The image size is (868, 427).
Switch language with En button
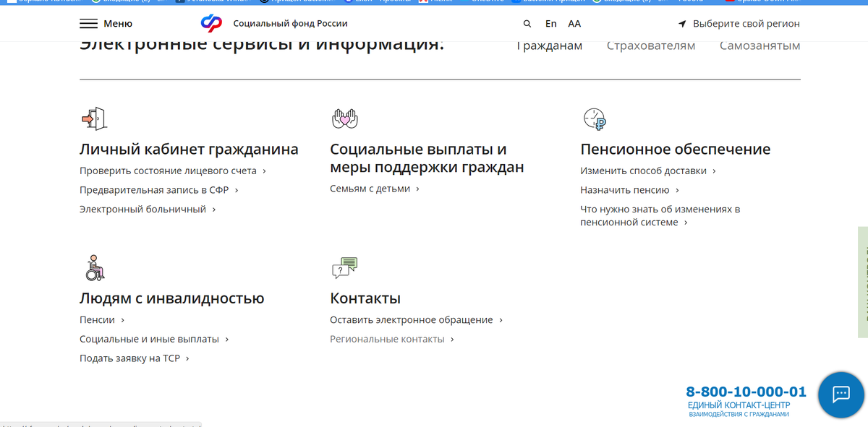[x=551, y=24]
